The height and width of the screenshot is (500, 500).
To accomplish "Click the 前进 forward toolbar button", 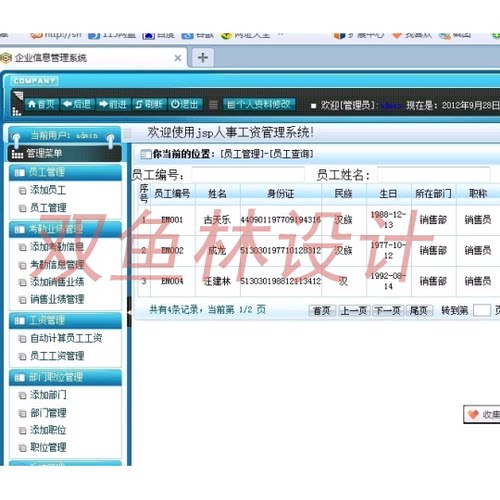I will pos(113,104).
